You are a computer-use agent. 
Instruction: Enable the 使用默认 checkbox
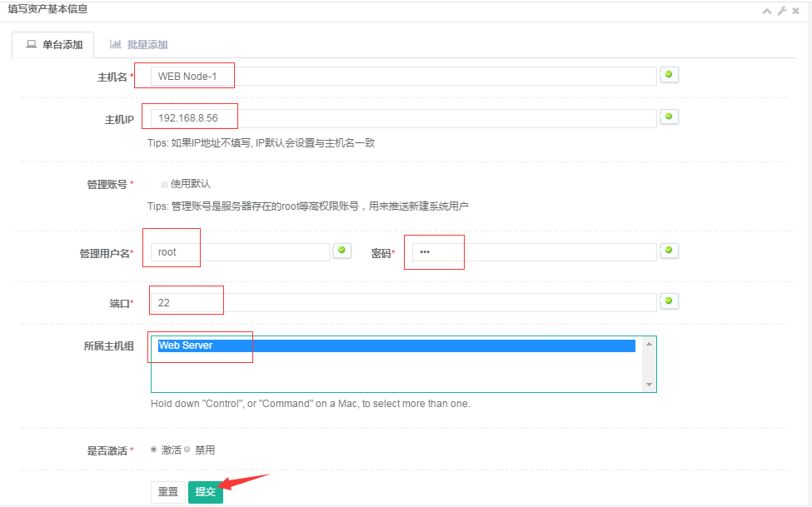[x=165, y=184]
